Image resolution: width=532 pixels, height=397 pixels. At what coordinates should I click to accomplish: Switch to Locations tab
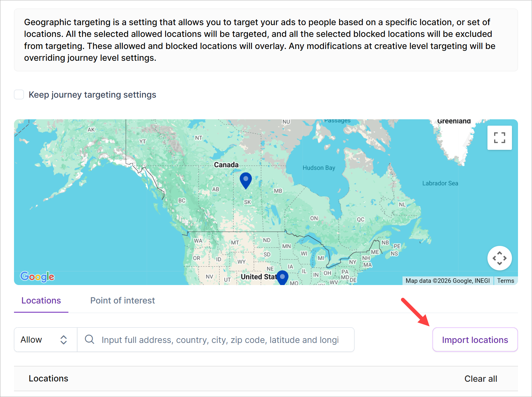pyautogui.click(x=41, y=301)
